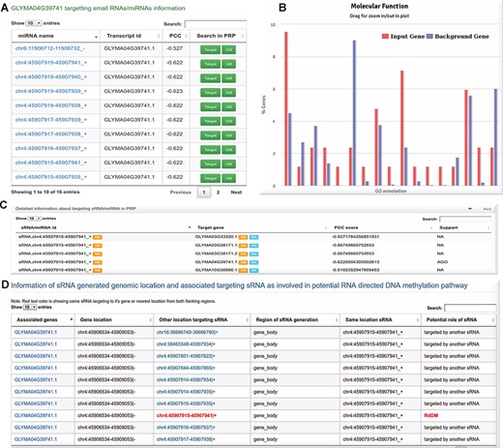
Task: Focus the Search field in panel D
Action: click(x=470, y=308)
